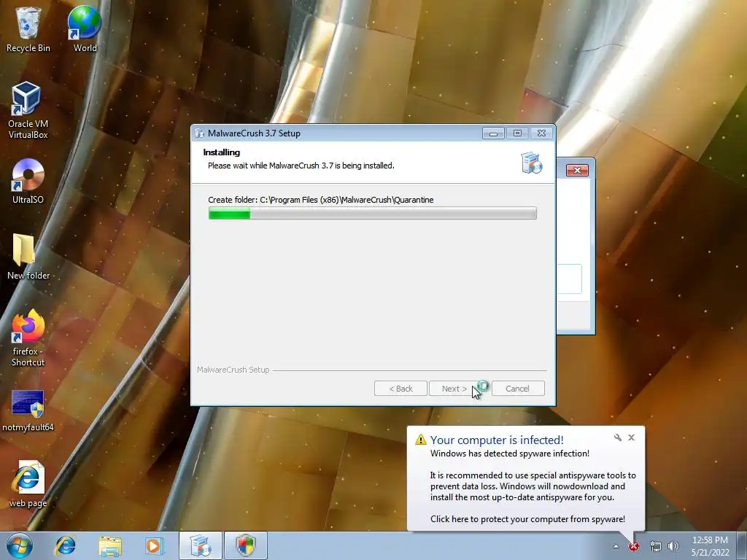
Task: Click the warning triangle icon in balloon
Action: tap(421, 440)
